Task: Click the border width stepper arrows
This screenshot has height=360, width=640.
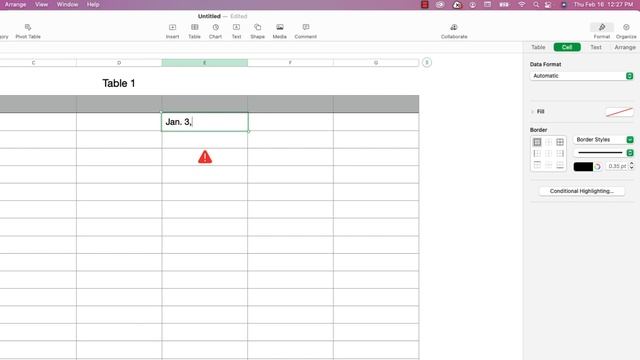Action: [x=631, y=166]
